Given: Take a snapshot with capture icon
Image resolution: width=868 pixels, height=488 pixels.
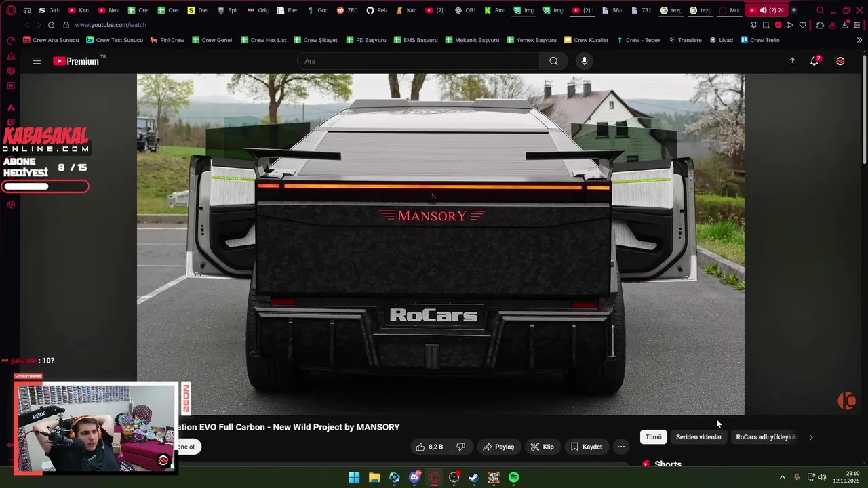Looking at the screenshot, I should [766, 25].
